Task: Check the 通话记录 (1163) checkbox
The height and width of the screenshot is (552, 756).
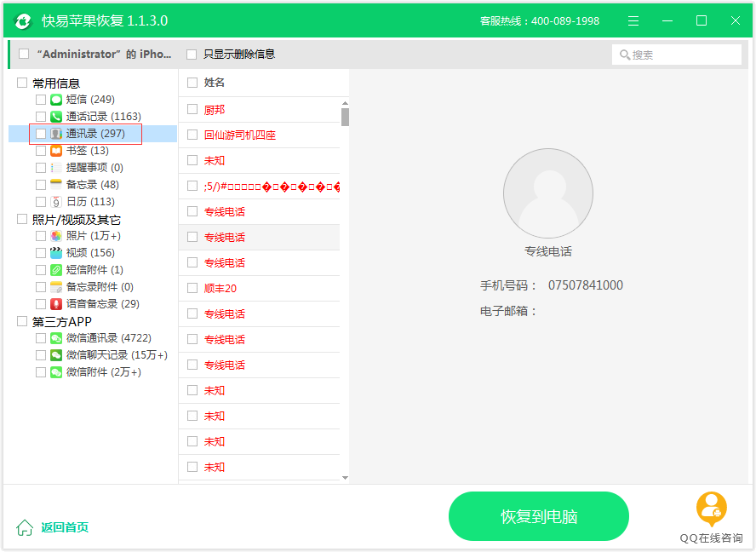Action: (x=41, y=117)
